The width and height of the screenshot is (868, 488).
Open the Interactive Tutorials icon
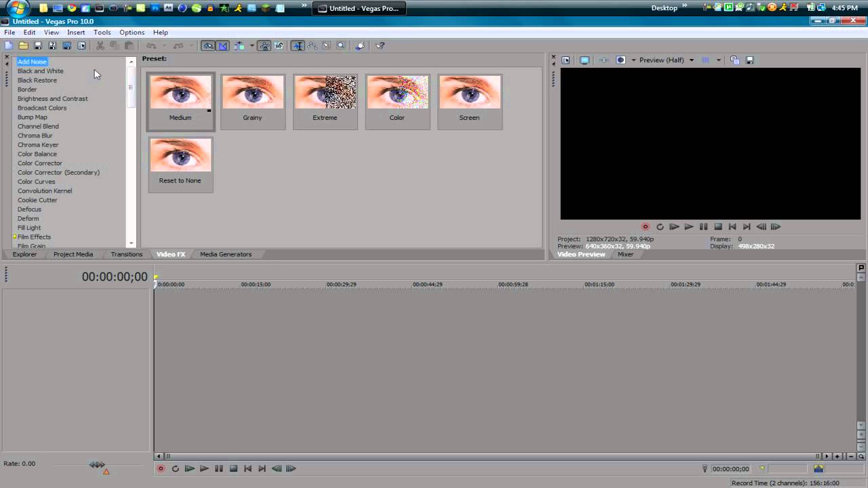coord(360,45)
